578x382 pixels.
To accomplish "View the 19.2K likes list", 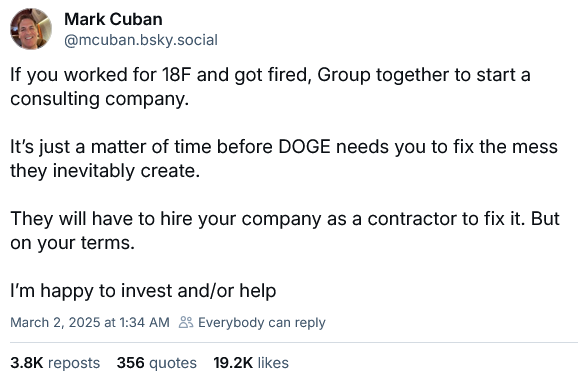I will (x=251, y=363).
